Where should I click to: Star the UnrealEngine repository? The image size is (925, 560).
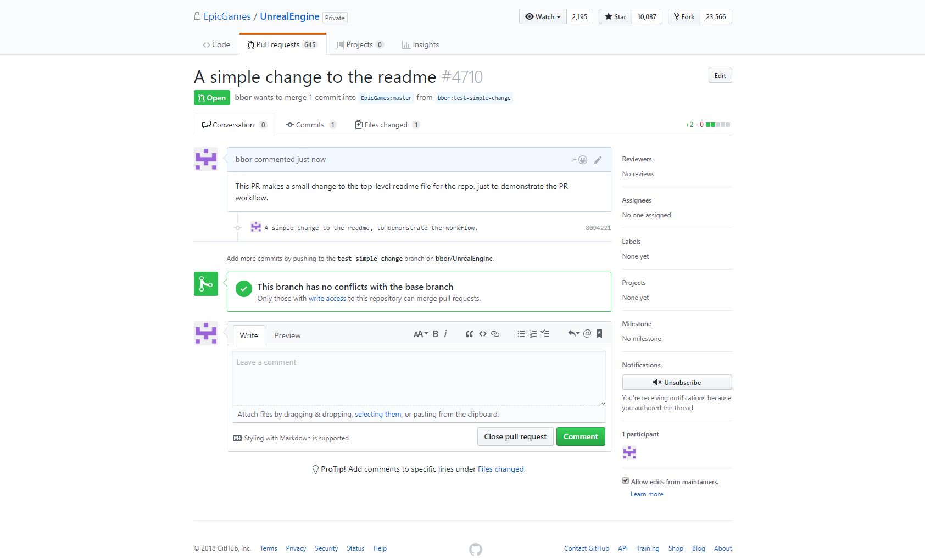[x=615, y=17]
